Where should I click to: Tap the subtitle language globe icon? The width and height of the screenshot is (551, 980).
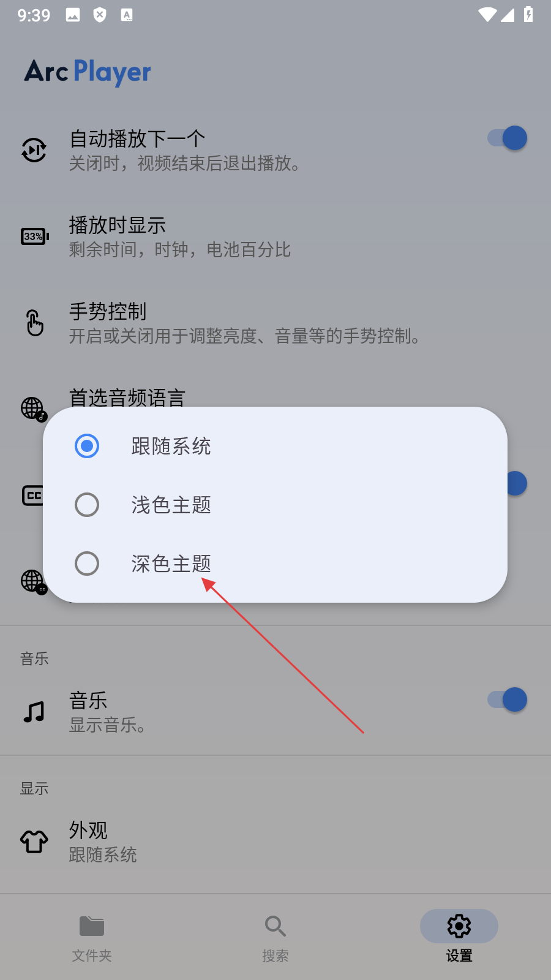(34, 581)
